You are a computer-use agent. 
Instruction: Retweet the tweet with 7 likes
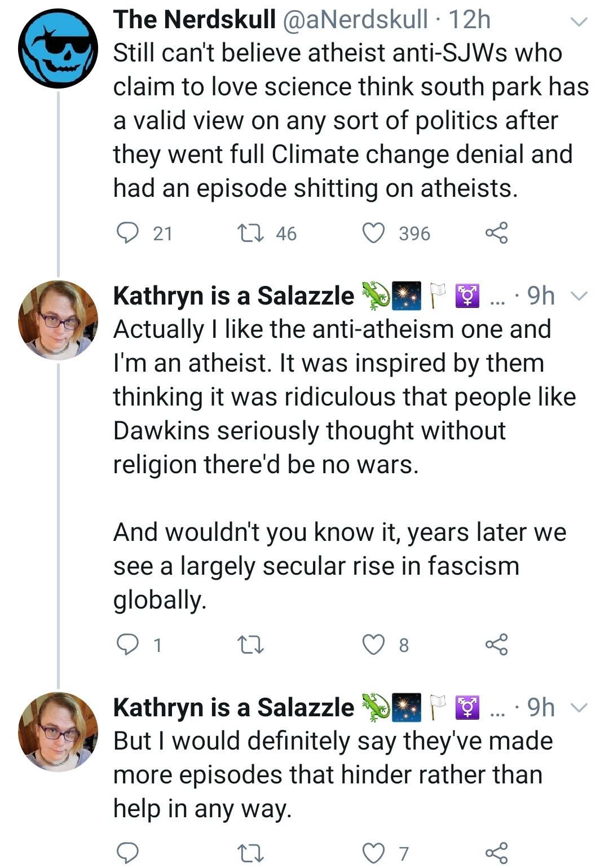[250, 853]
